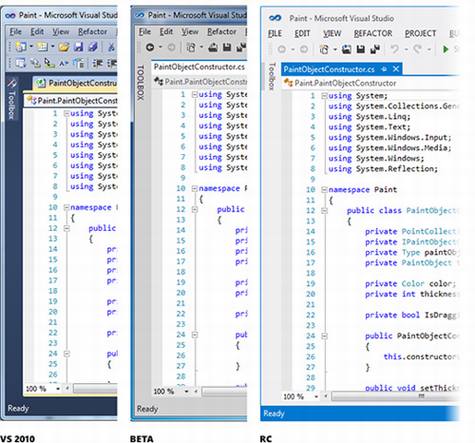Click the blue Save All icon in VS 2010
Screen dimensions: 475x443
point(93,47)
